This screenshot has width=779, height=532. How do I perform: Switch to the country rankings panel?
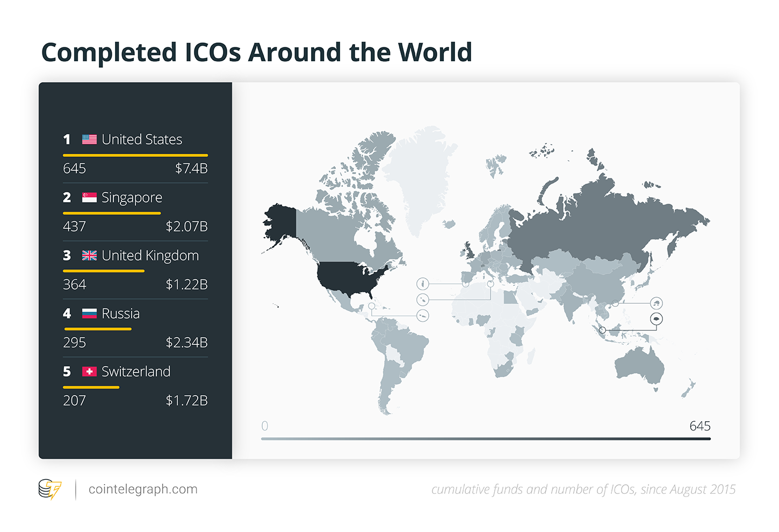pyautogui.click(x=135, y=269)
